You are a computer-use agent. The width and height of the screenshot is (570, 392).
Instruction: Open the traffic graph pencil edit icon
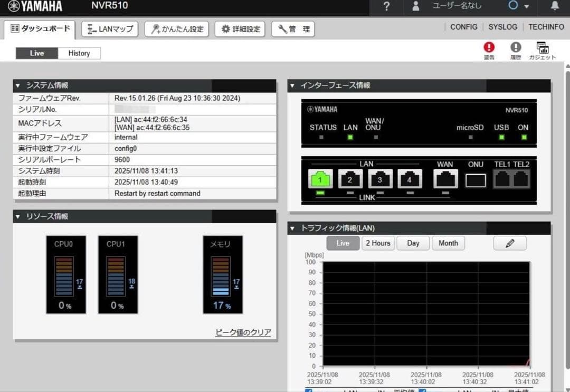pyautogui.click(x=509, y=243)
